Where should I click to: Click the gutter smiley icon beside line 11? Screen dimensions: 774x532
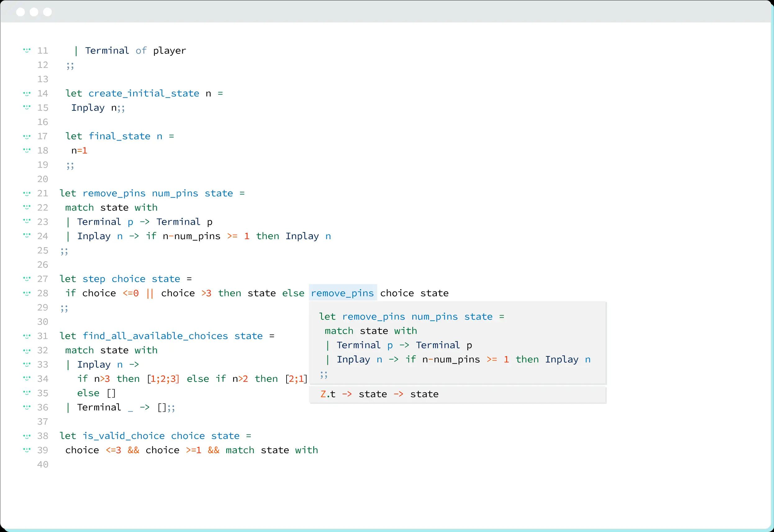point(27,50)
